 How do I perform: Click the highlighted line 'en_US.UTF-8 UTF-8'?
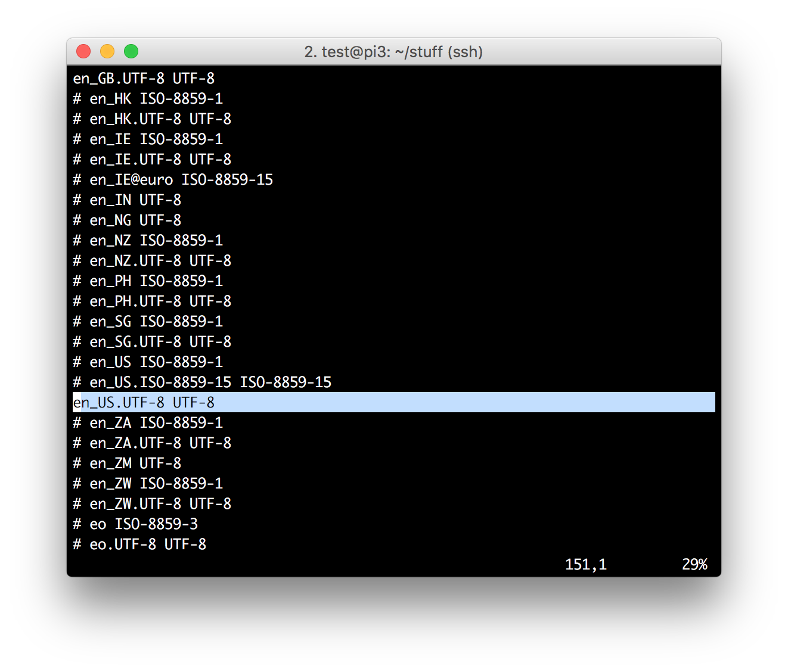(x=394, y=402)
